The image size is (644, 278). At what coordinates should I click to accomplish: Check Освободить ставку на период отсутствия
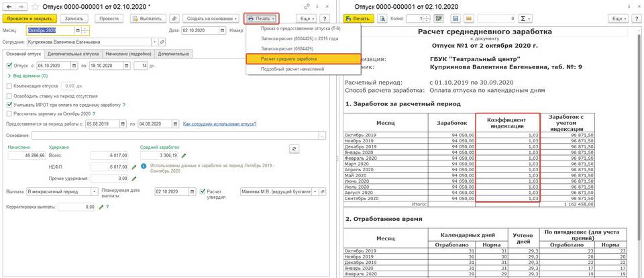(x=9, y=95)
